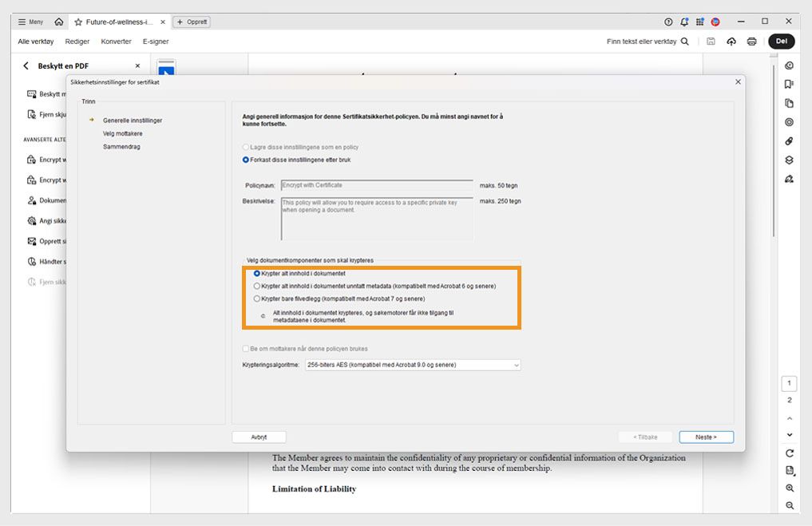
Task: Click the Finn tekst eller verktøy search
Action: [648, 42]
